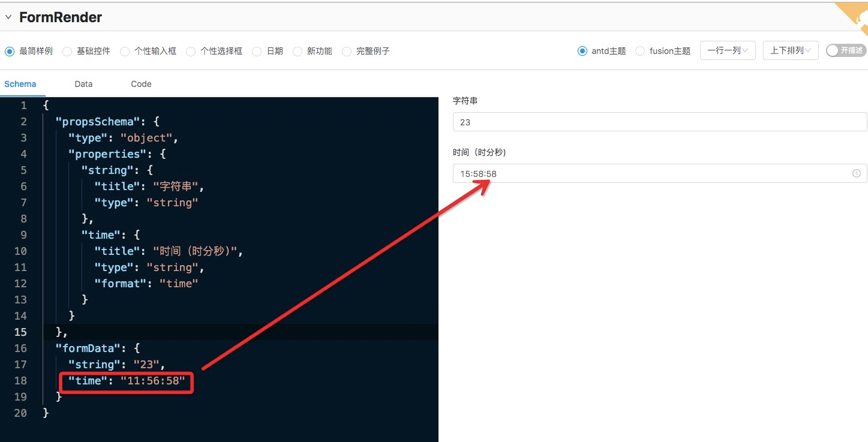
Task: Select the 个性选择框 radio option
Action: click(x=191, y=52)
